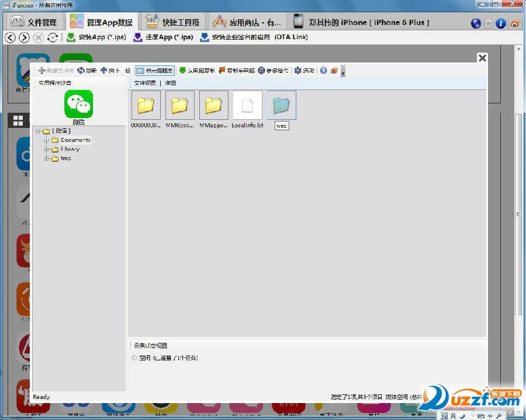The height and width of the screenshot is (420, 526).
Task: Expand the tmp tree node
Action: [x=46, y=158]
